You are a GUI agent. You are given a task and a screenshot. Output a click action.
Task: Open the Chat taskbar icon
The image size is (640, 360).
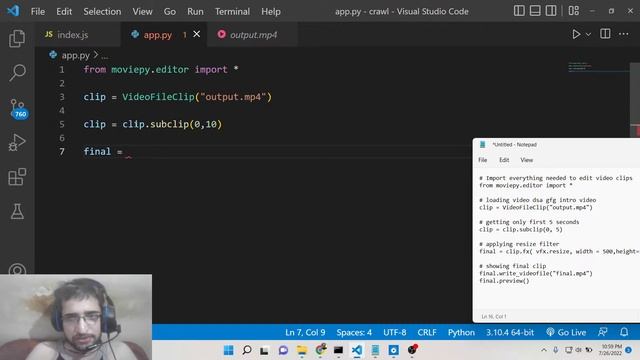(283, 350)
